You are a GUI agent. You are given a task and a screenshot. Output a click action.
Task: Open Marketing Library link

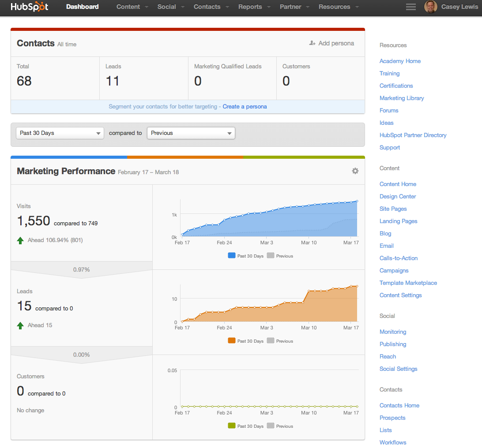(x=402, y=98)
